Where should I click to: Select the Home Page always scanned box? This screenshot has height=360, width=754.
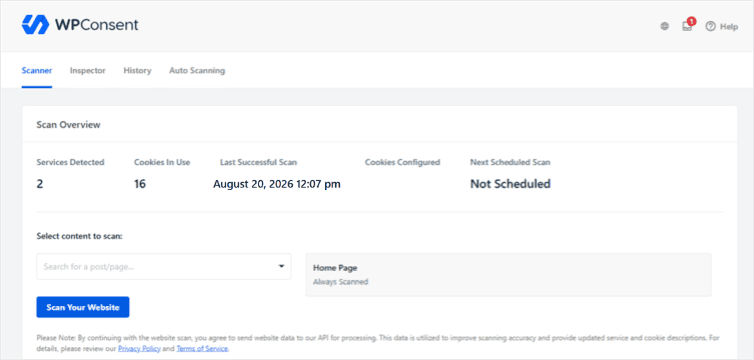[x=508, y=274]
